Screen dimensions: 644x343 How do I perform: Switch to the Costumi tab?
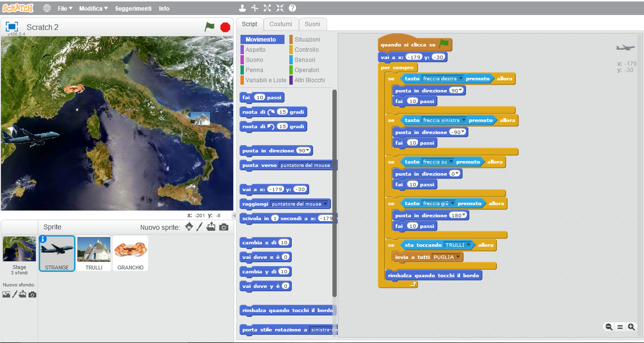pos(281,24)
